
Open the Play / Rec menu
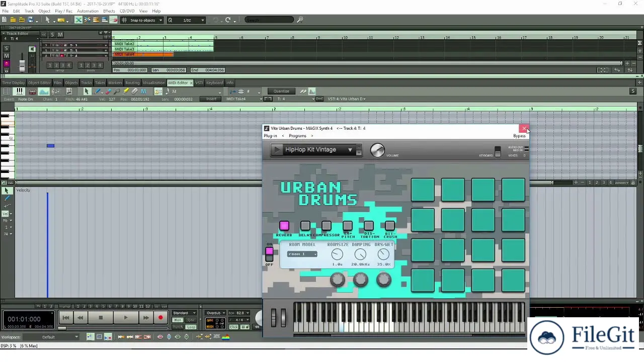[63, 11]
